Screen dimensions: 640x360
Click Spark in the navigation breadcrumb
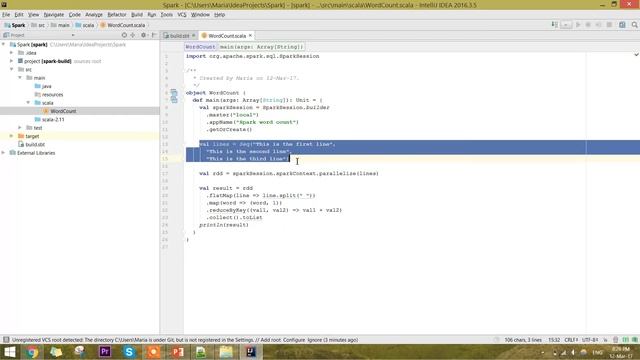(15, 25)
